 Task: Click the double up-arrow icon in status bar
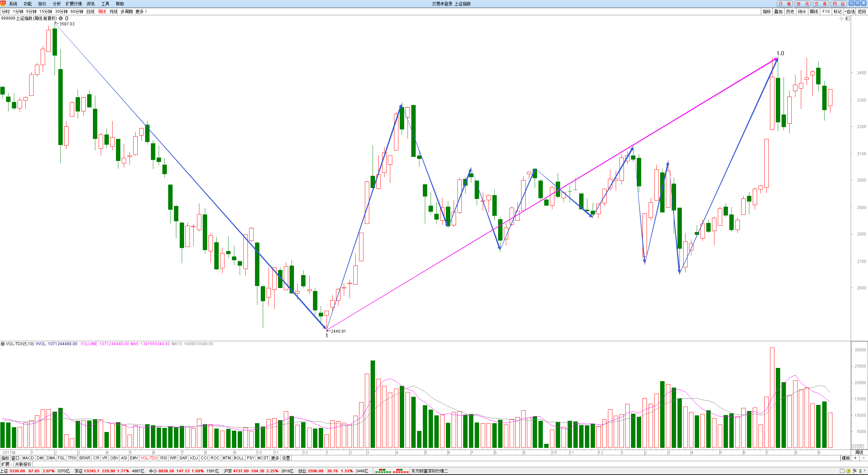click(860, 471)
